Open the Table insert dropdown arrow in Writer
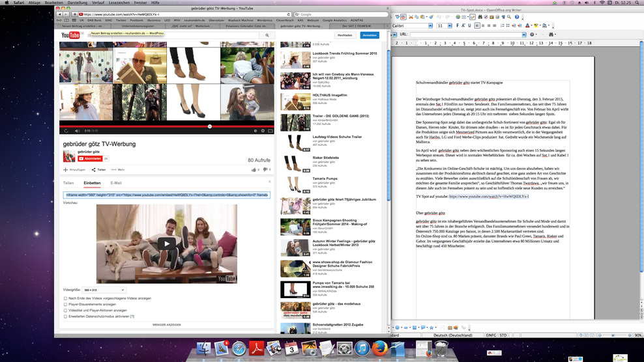644x362 pixels. 468,17
